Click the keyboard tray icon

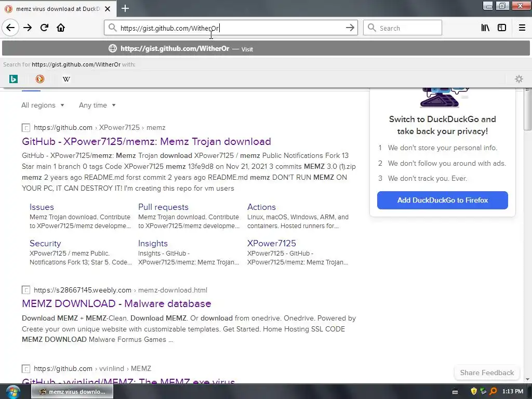tap(455, 392)
